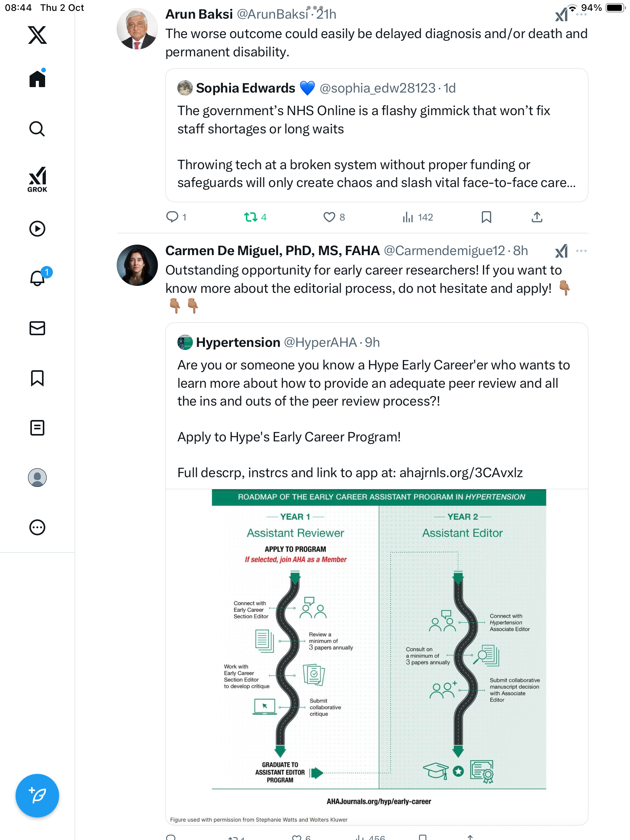The image size is (630, 840).
Task: Expand the sidebar More circle menu
Action: click(37, 527)
